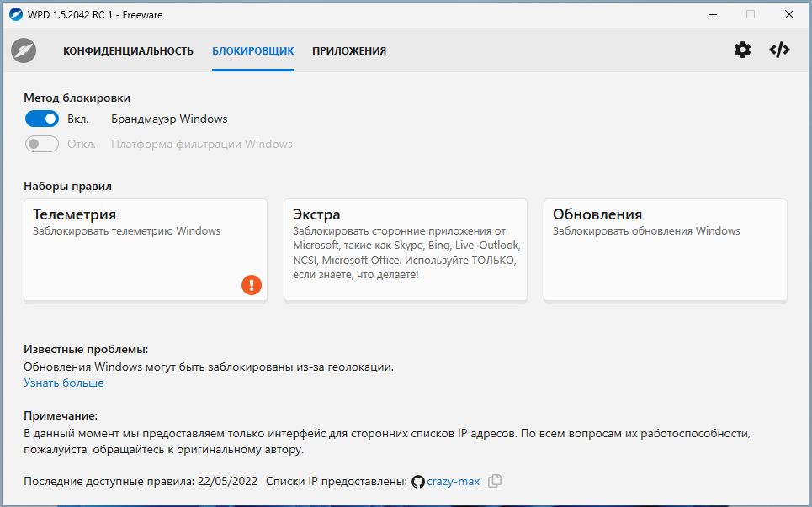Screen dimensions: 812x507
Task: Toggle the Брандмауэр Windows switch
Action: [x=42, y=119]
